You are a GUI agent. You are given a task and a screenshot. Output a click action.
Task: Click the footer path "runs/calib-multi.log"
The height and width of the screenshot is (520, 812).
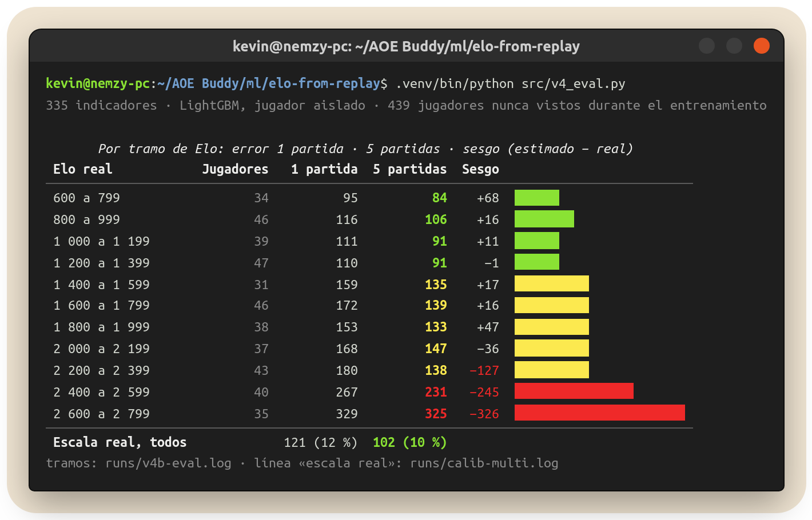[x=484, y=463]
